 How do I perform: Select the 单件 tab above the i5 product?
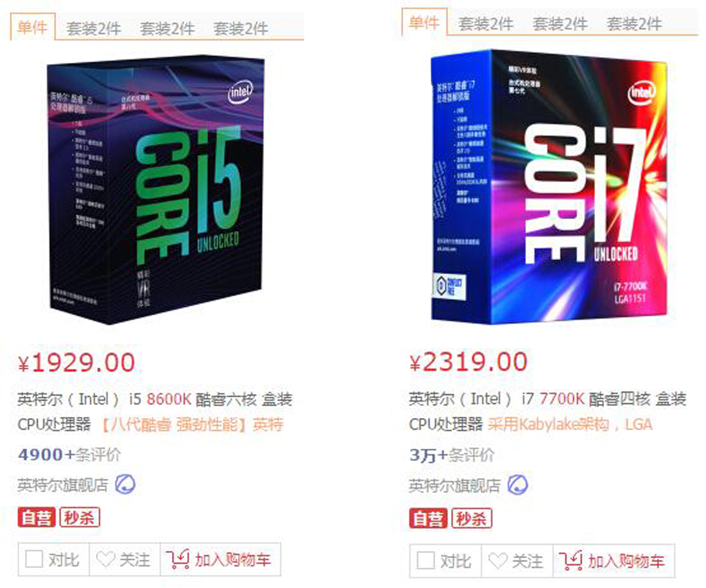pos(32,26)
